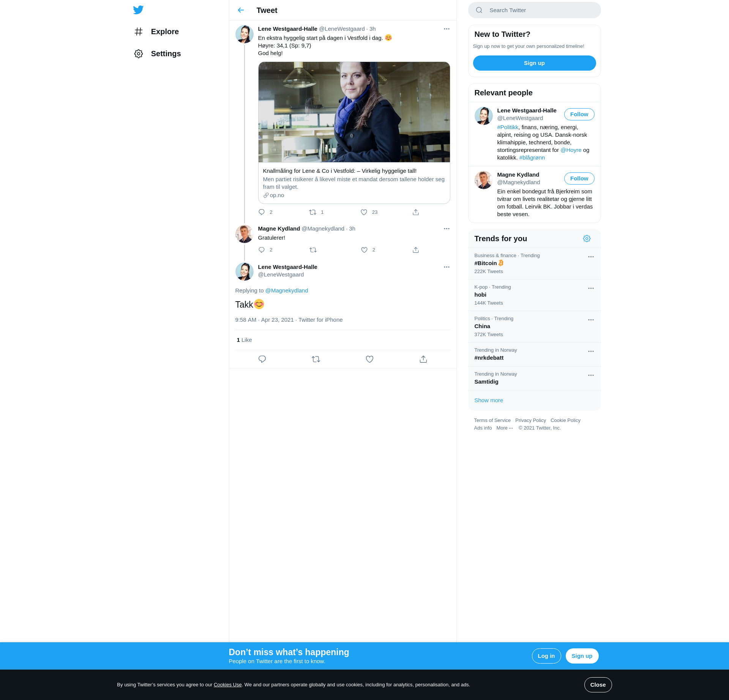Open more options on the Takk tweet
729x700 pixels.
coord(447,267)
